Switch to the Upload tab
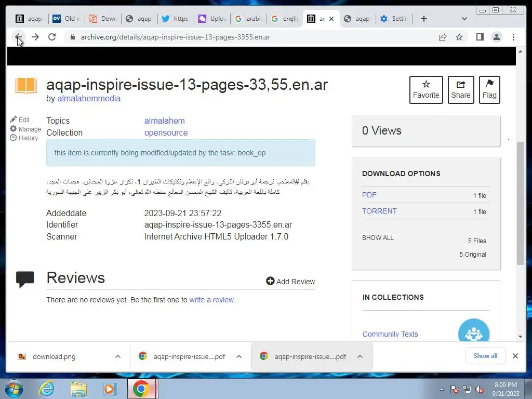The width and height of the screenshot is (532, 399). 212,19
